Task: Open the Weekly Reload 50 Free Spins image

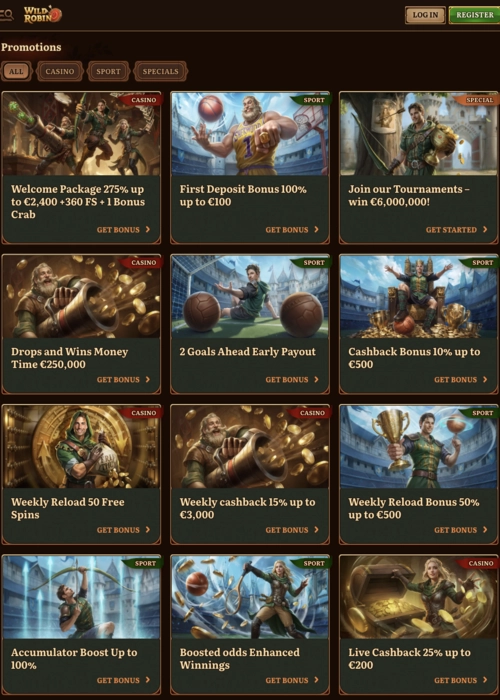Action: tap(81, 446)
